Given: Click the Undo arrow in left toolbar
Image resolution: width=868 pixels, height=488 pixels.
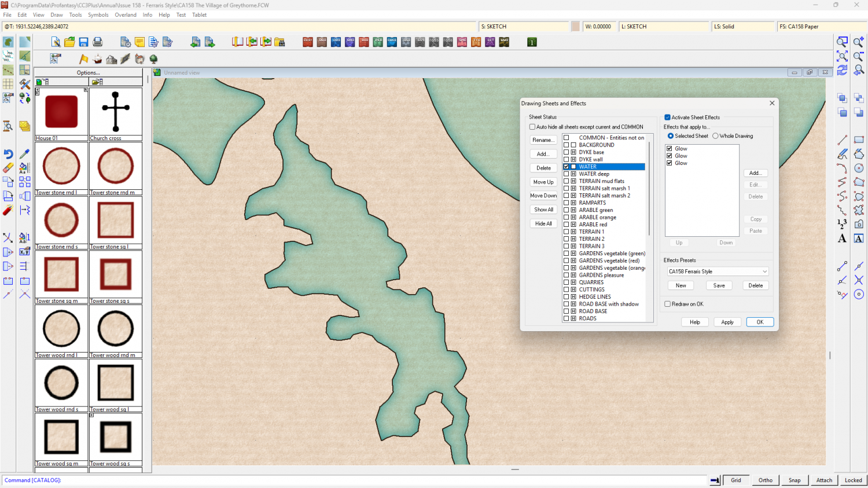Looking at the screenshot, I should [8, 154].
